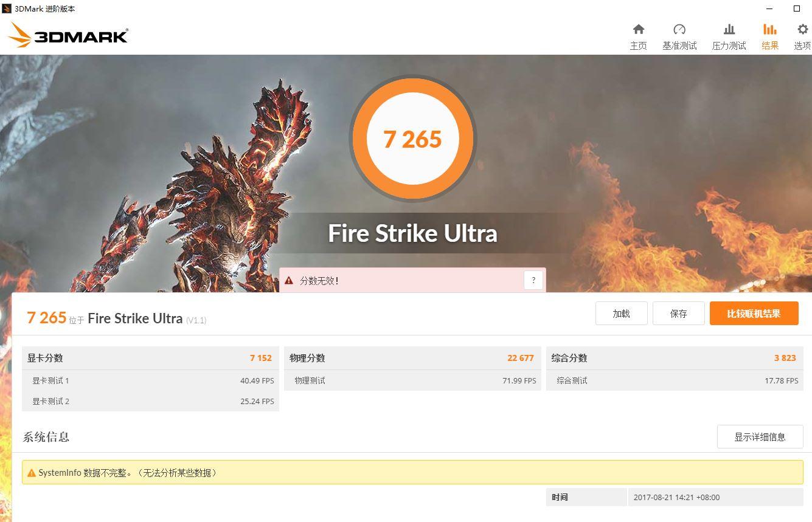The width and height of the screenshot is (812, 522).
Task: Maximize the 3DMark window
Action: pos(797,9)
